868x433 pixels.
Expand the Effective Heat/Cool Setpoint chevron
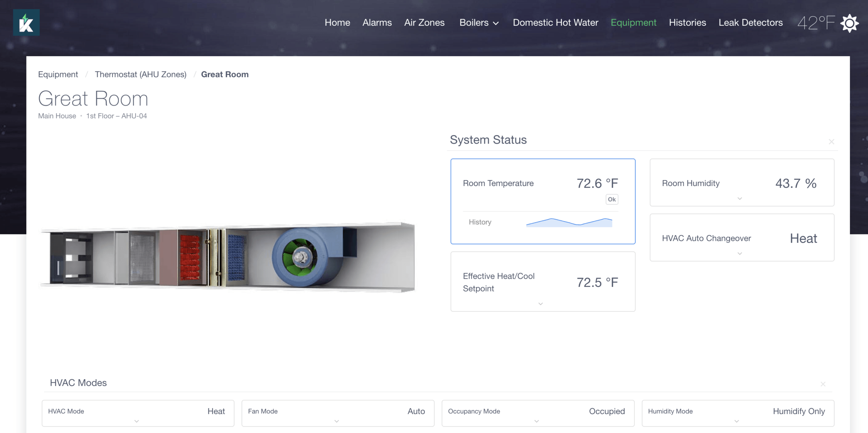pyautogui.click(x=540, y=304)
